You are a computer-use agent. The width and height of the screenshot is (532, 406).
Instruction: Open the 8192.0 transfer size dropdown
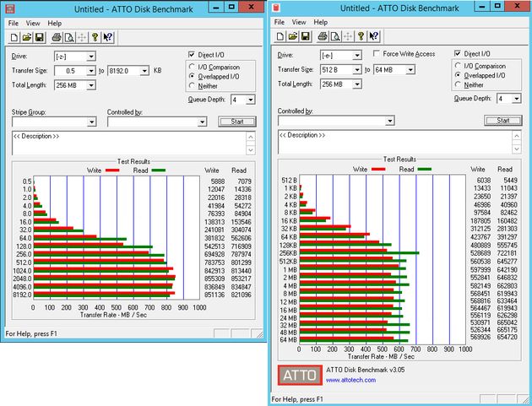[x=144, y=71]
